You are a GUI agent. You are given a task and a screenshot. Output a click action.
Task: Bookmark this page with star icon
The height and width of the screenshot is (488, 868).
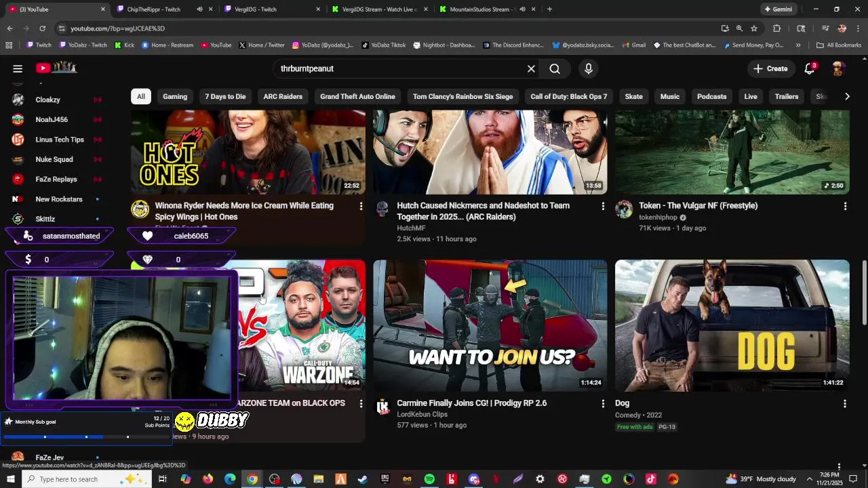(754, 28)
